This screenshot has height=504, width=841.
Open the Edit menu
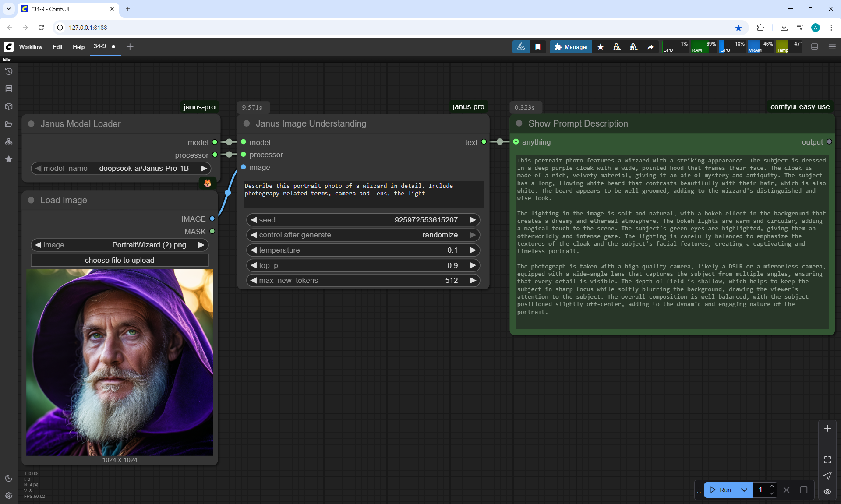57,47
